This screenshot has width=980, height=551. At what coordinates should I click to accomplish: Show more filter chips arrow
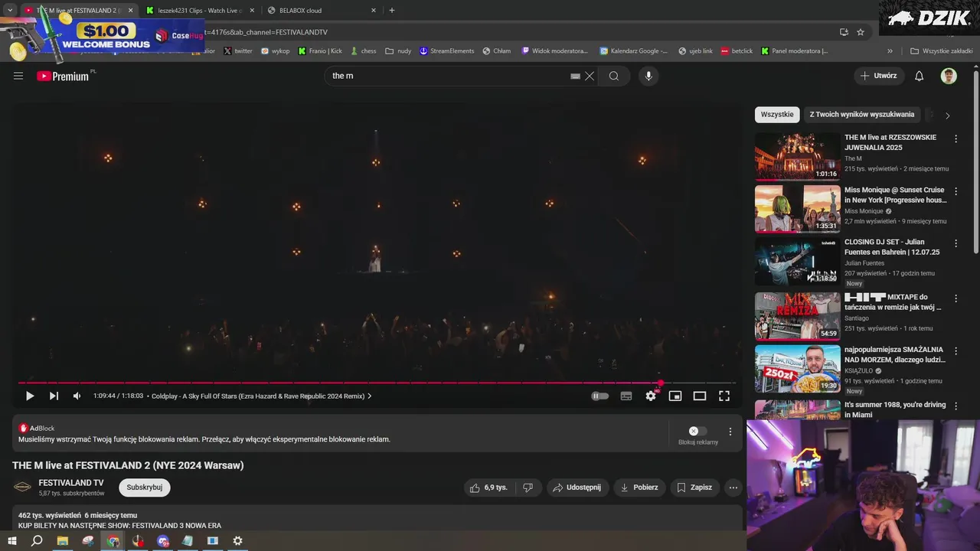(948, 116)
